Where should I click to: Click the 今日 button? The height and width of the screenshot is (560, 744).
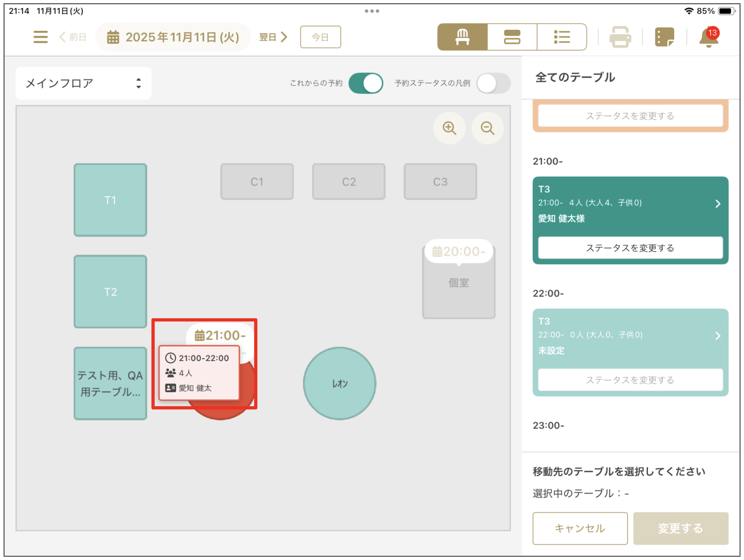[320, 37]
